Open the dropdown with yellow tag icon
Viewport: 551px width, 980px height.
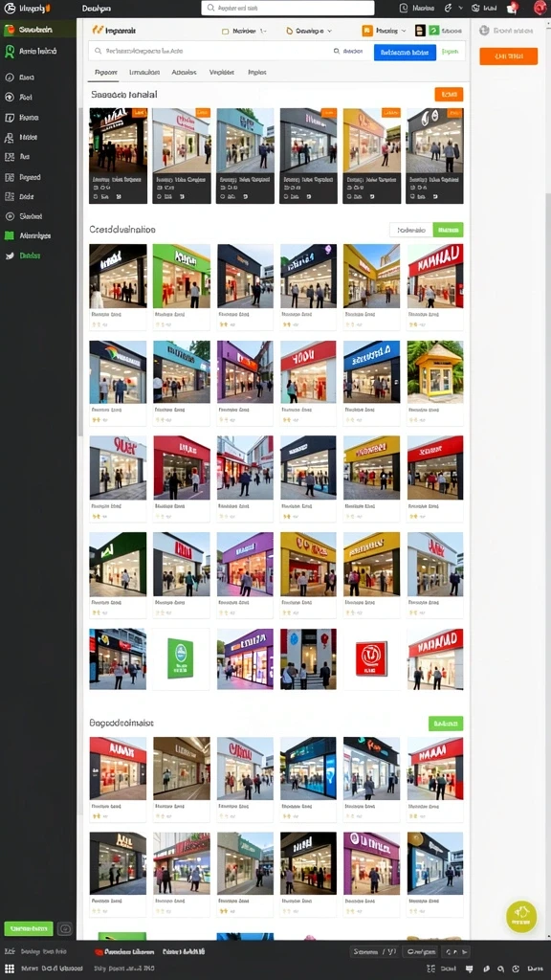pyautogui.click(x=309, y=31)
